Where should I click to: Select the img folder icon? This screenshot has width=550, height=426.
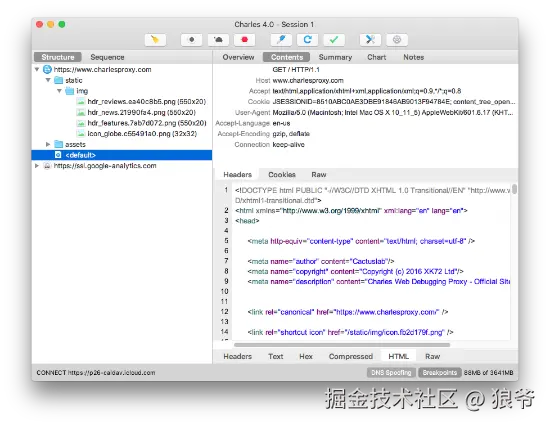(x=70, y=91)
